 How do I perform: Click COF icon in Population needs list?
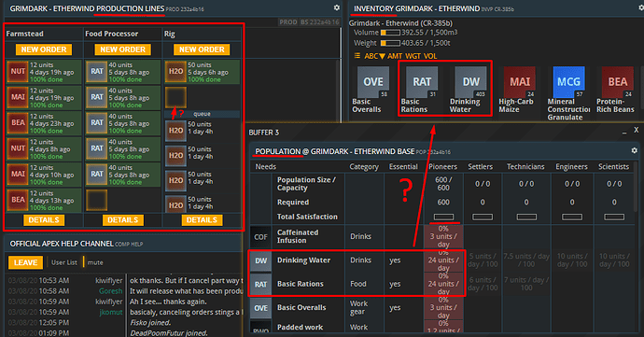click(260, 237)
